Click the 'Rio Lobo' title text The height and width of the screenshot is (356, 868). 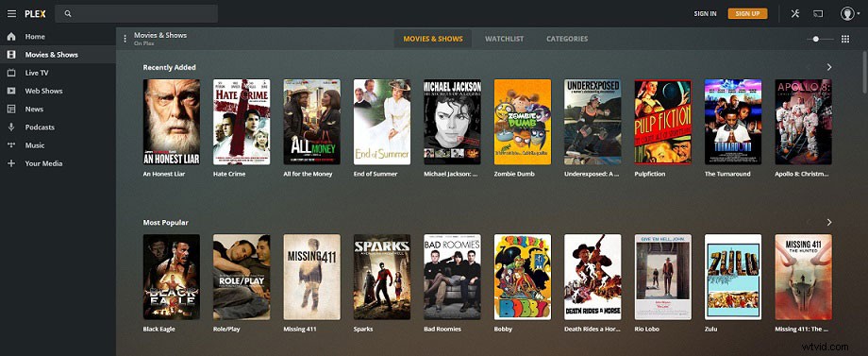click(x=646, y=329)
